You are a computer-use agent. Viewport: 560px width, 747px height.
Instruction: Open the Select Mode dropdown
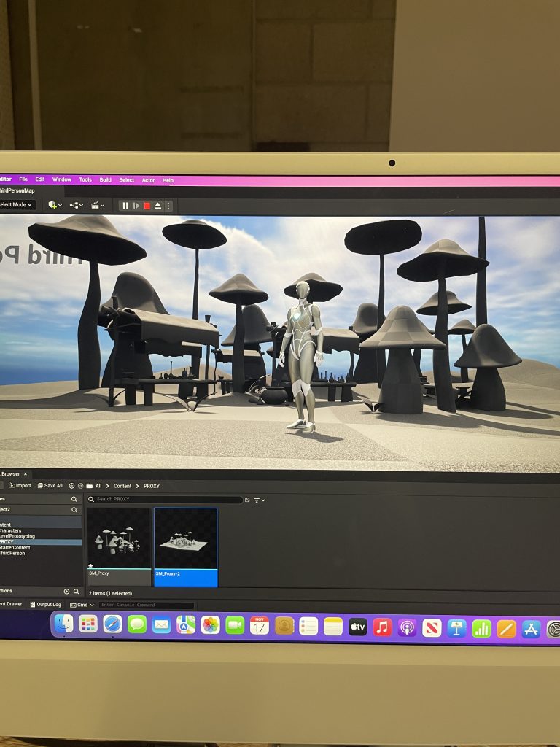click(16, 204)
